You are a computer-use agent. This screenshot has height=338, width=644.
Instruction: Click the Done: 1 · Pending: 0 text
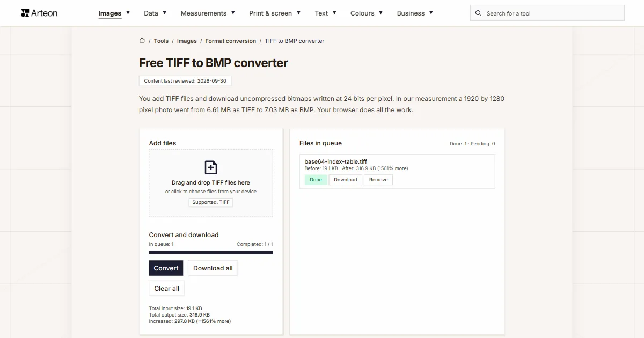tap(472, 144)
